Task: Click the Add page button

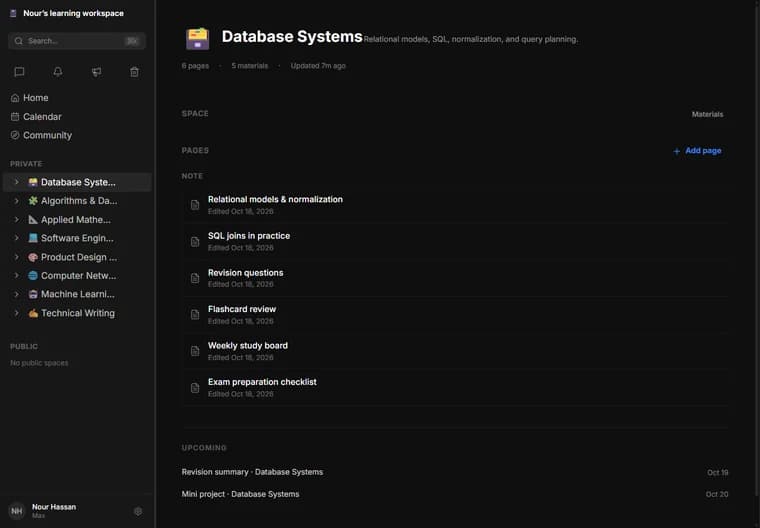Action: (697, 151)
